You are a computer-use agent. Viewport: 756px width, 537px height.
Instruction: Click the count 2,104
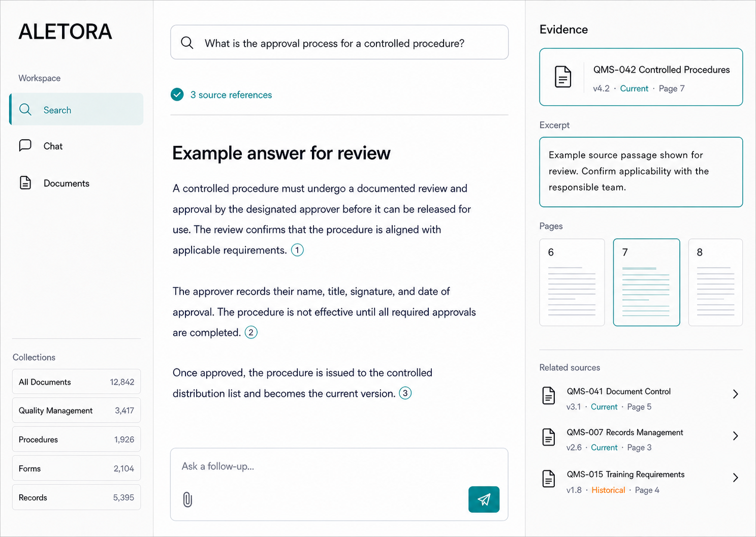point(124,468)
